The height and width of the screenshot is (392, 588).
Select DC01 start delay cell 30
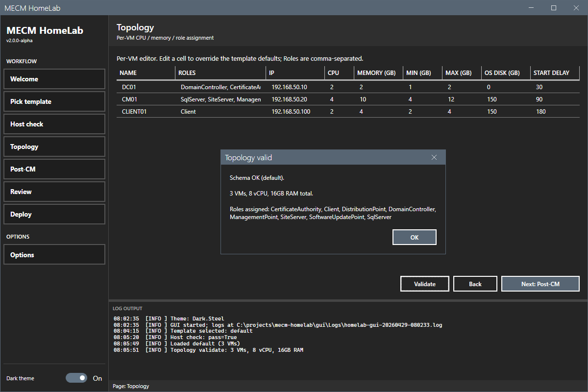(555, 87)
